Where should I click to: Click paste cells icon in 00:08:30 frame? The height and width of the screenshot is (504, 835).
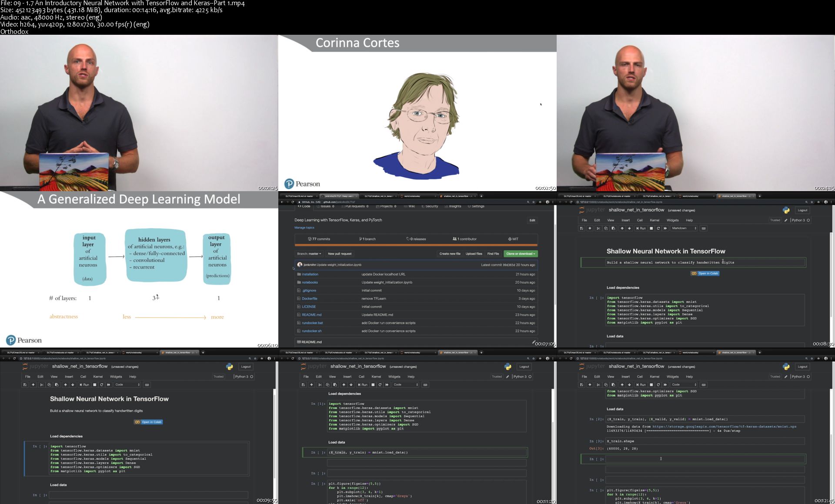(613, 229)
